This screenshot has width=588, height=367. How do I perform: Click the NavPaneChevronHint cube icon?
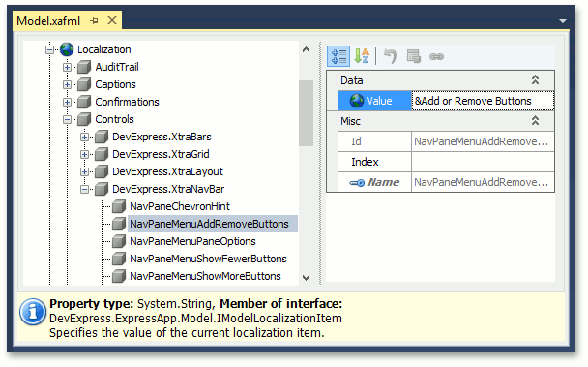(x=119, y=206)
